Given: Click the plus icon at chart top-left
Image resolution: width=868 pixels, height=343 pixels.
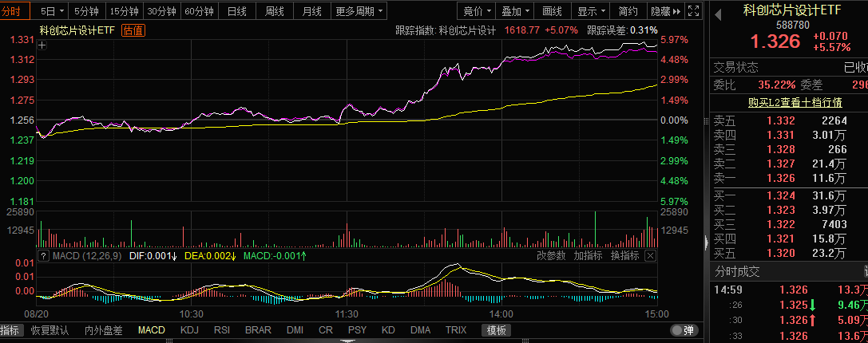Looking at the screenshot, I should coord(42,45).
